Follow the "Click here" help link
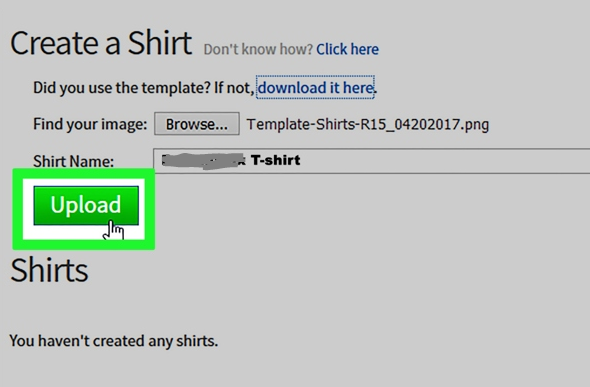 point(347,49)
